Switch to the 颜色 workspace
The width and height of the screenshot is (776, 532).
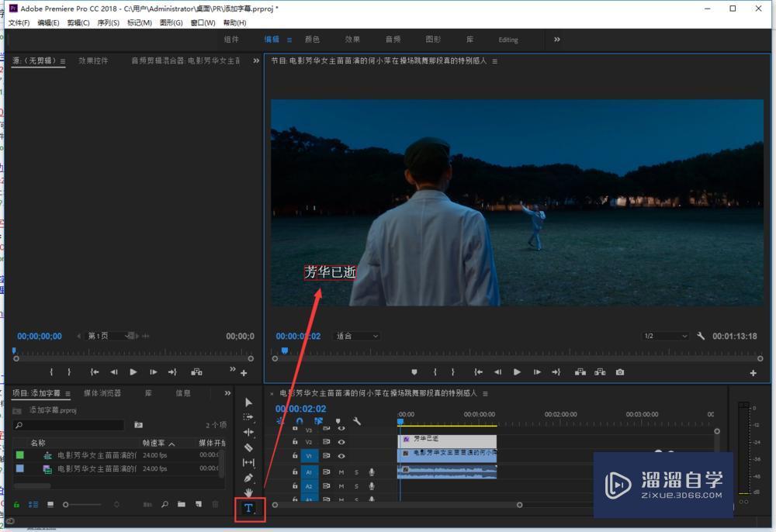312,40
